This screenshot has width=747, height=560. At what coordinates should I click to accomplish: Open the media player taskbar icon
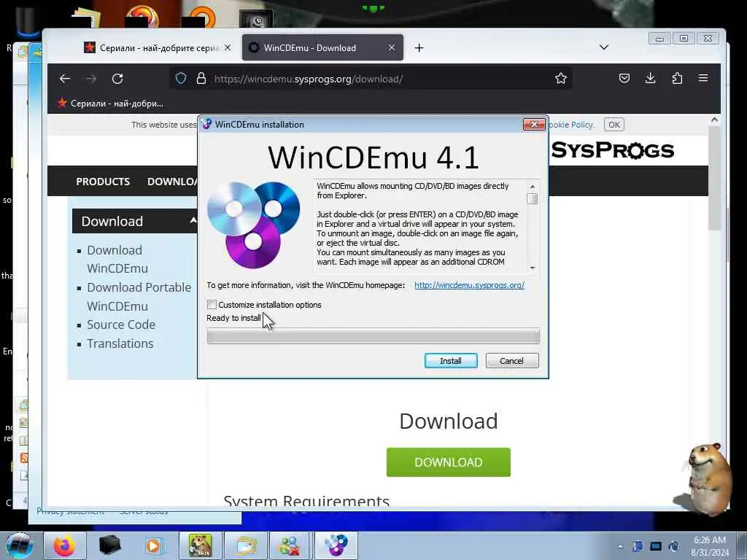[x=154, y=545]
